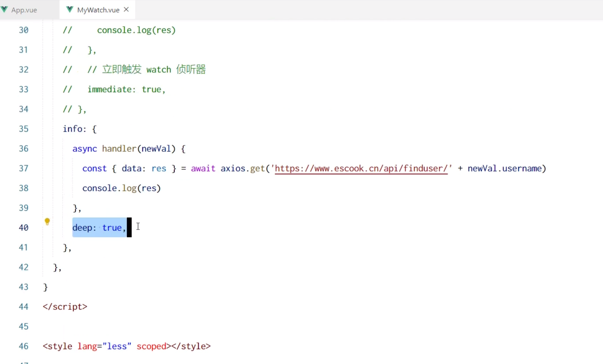Click the 'lang="less"' attribute on line 46
The width and height of the screenshot is (603, 364).
[104, 346]
